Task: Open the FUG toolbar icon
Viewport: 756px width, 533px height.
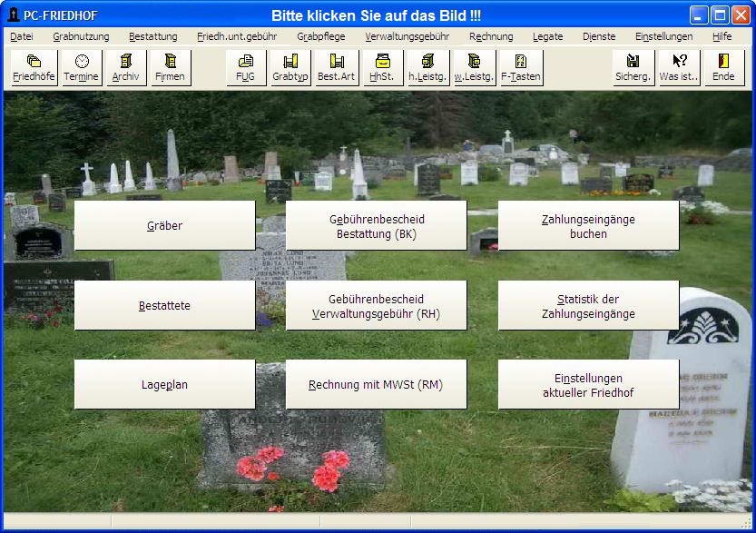Action: (x=245, y=68)
